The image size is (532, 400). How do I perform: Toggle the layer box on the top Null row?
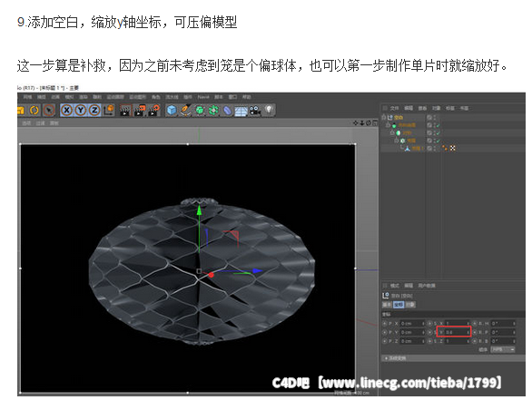(x=429, y=117)
